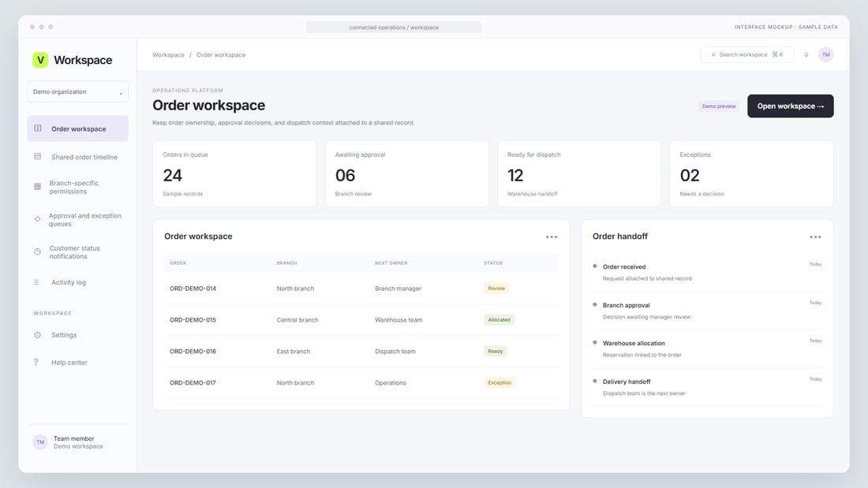Screen dimensions: 868x488
Task: Click the ORDER column header
Action: 178,263
